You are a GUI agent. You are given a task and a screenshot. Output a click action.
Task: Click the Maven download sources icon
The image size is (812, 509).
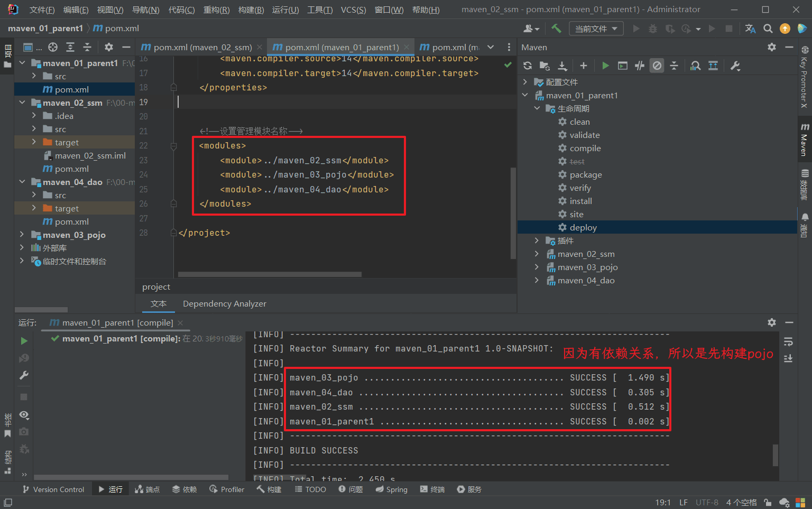[x=562, y=66]
